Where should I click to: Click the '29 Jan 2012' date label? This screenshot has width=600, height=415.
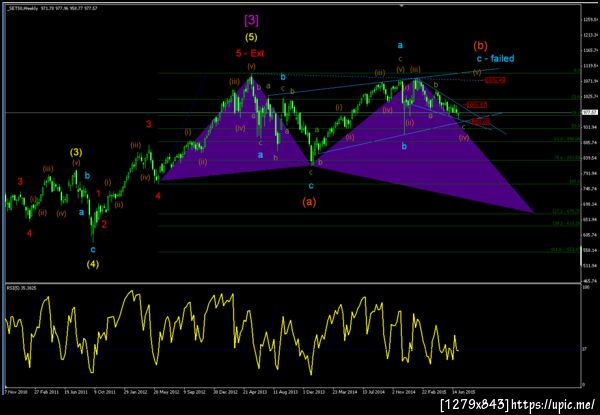tap(135, 392)
